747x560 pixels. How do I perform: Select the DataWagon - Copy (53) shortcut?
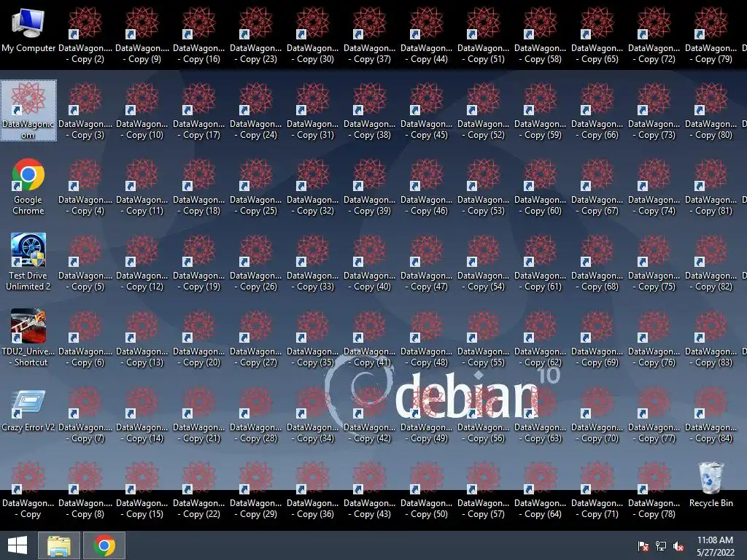[x=484, y=187]
